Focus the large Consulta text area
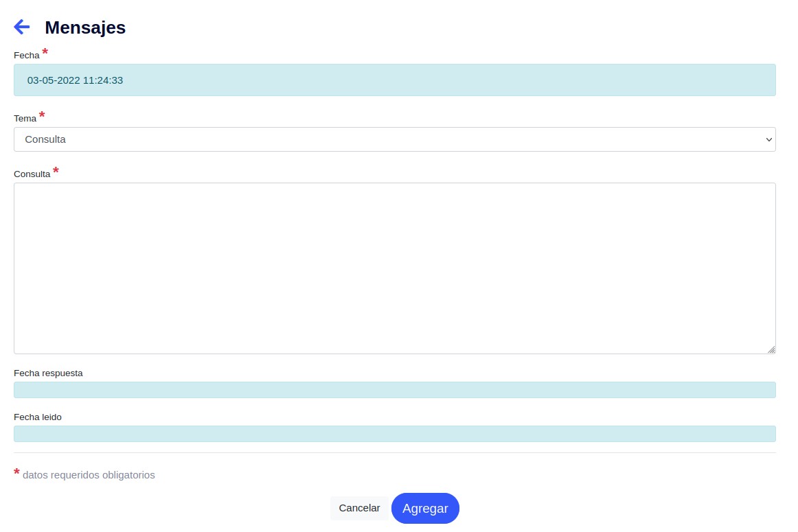 pos(394,268)
